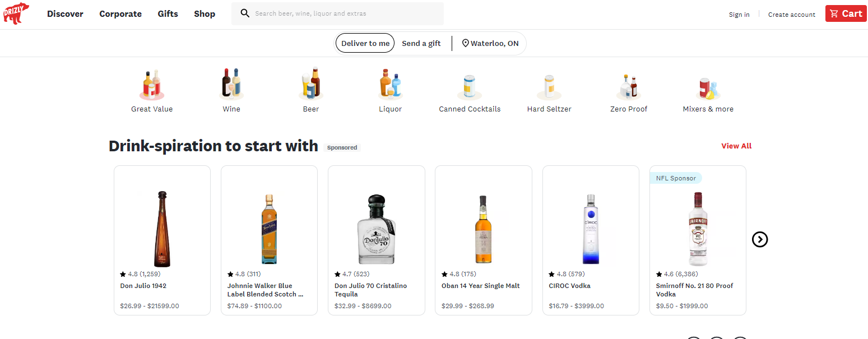Screen dimensions: 868x339
Task: Open the Smirnoff No. 21 bottle image
Action: (x=698, y=229)
